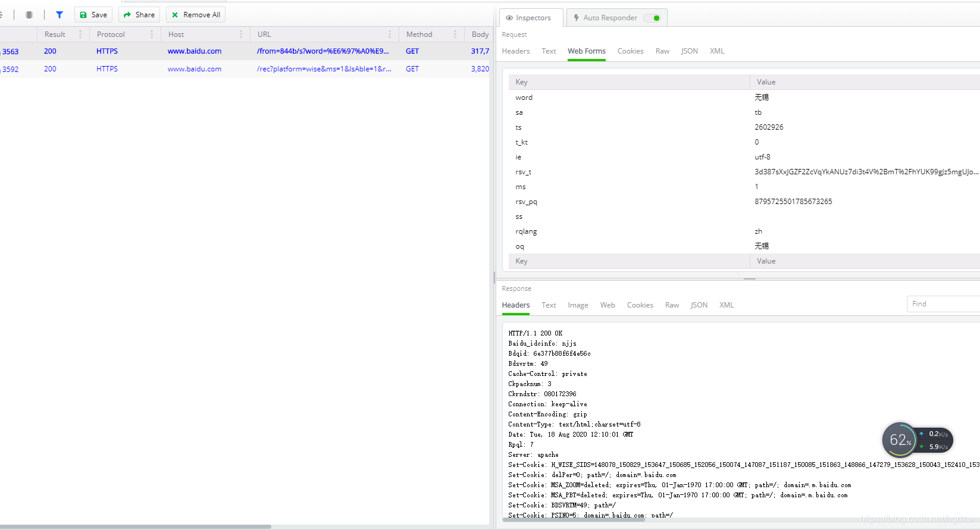
Task: Select session 3592 row id
Action: click(10, 69)
